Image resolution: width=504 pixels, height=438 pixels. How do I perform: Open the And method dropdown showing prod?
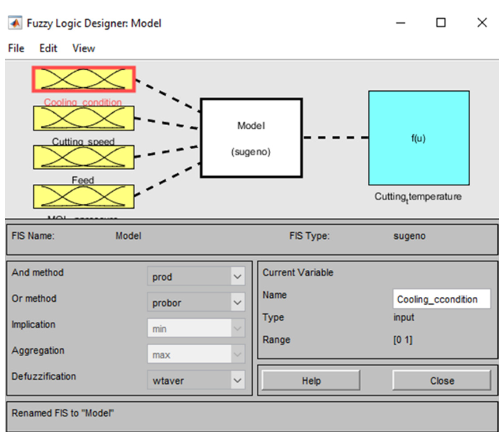196,276
